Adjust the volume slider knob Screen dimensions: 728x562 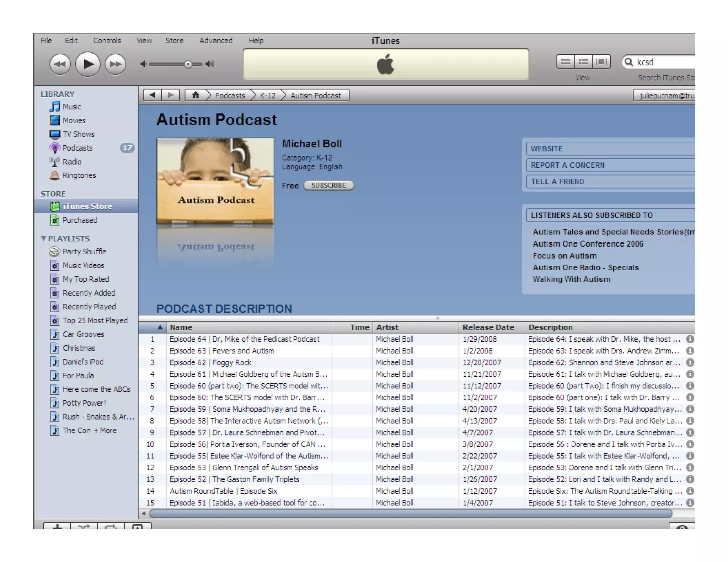(188, 64)
